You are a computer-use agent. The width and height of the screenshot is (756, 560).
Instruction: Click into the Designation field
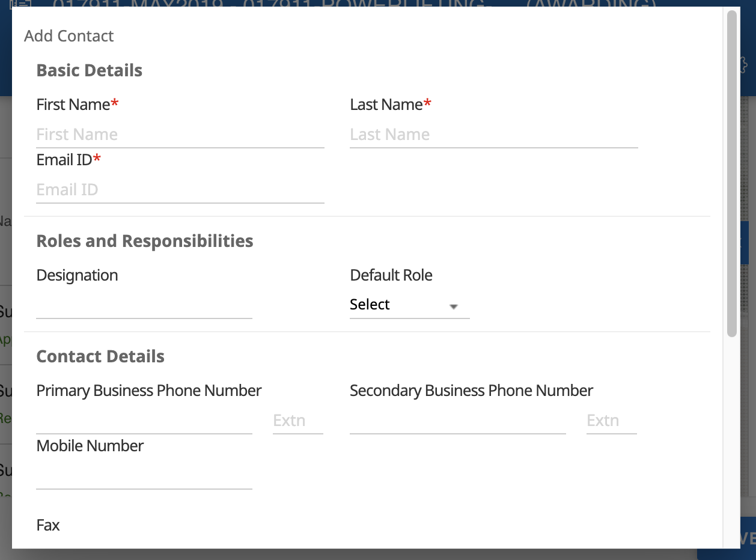click(144, 305)
